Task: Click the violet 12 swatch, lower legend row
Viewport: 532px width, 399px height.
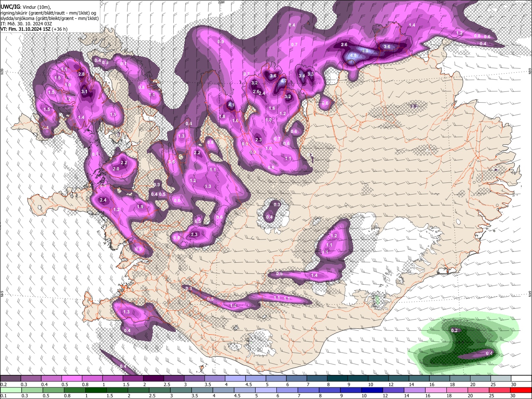Action: 393,390
